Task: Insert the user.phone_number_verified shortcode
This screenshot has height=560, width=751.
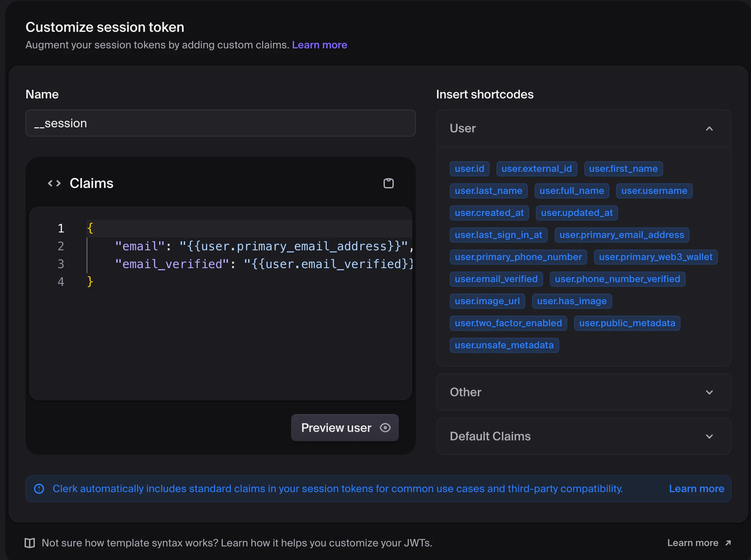Action: click(x=617, y=279)
